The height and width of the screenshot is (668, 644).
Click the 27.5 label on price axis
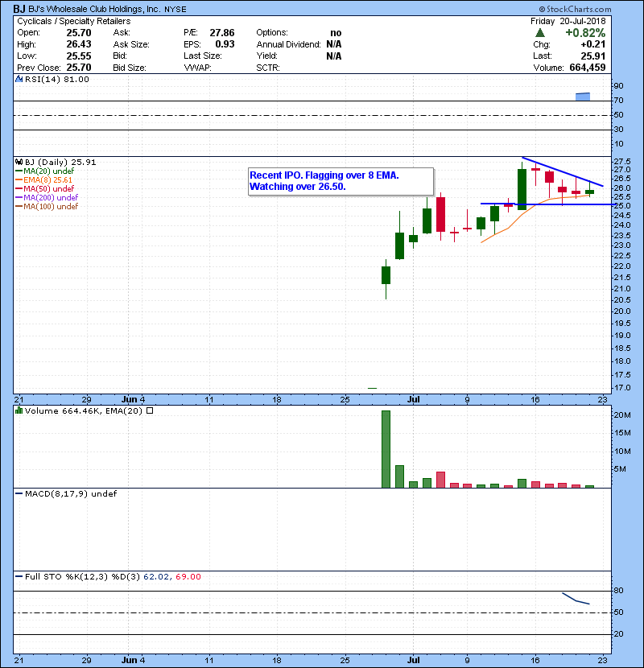pos(622,162)
